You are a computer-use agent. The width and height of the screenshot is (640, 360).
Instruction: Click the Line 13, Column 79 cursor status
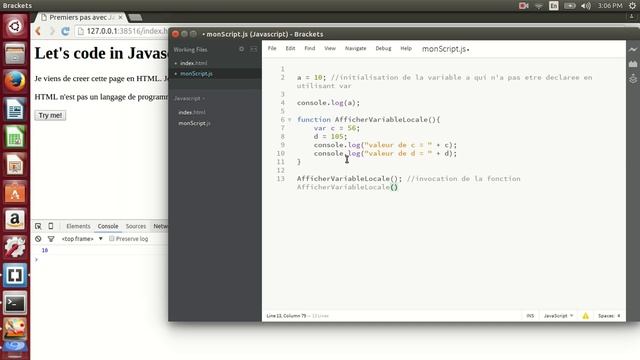[286, 316]
